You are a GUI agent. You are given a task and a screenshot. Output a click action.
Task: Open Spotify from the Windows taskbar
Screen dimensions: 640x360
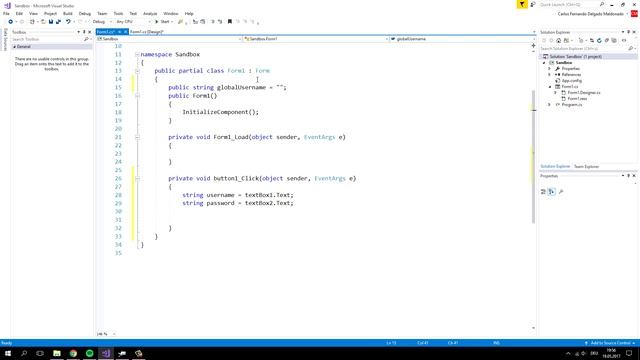89,353
